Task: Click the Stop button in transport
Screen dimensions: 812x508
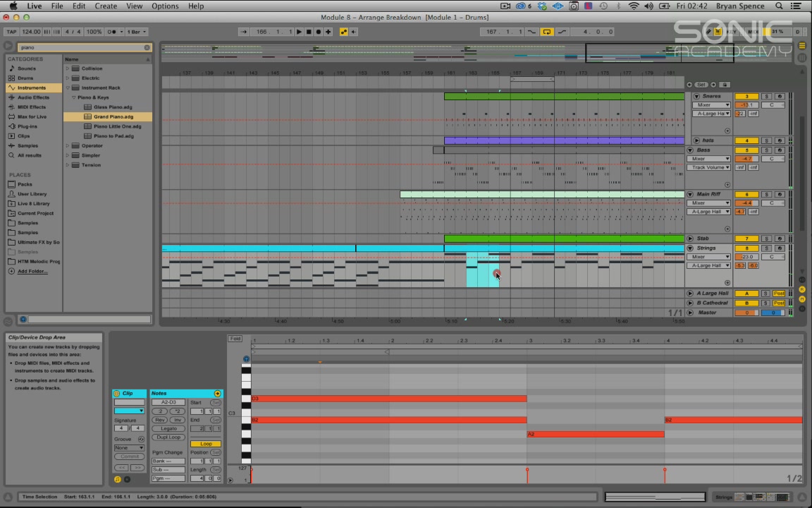Action: [309, 32]
